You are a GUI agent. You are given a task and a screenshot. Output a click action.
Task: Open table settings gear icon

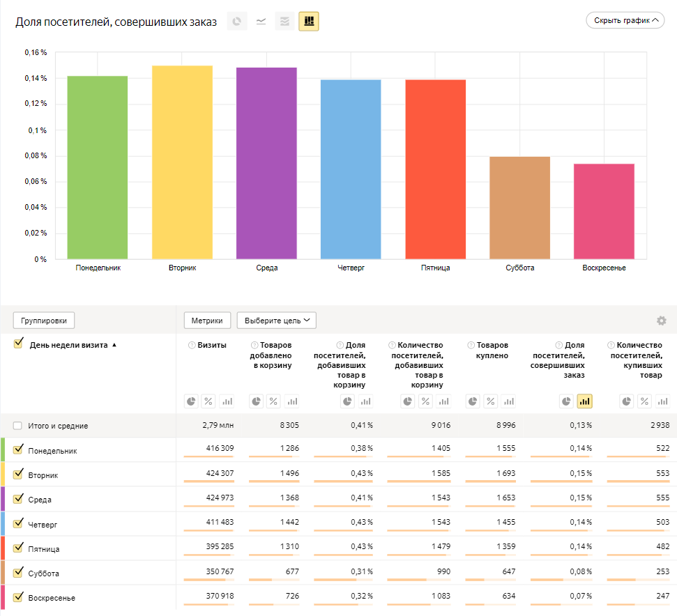(x=661, y=321)
